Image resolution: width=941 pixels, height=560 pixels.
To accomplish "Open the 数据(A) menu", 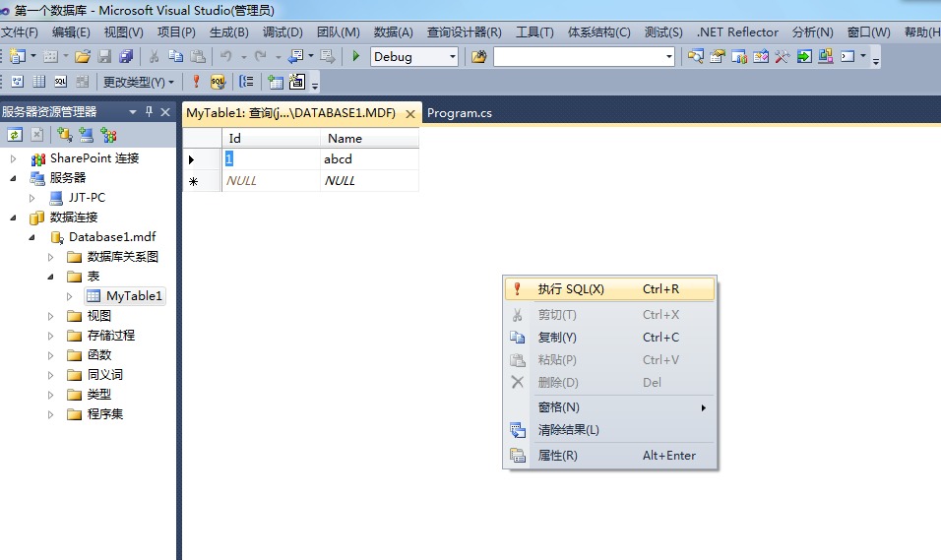I will tap(394, 32).
